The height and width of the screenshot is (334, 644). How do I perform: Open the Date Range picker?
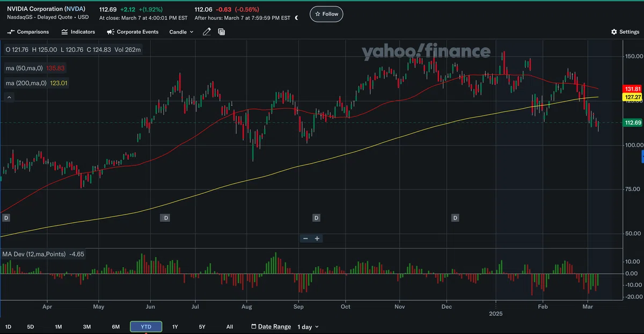271,326
